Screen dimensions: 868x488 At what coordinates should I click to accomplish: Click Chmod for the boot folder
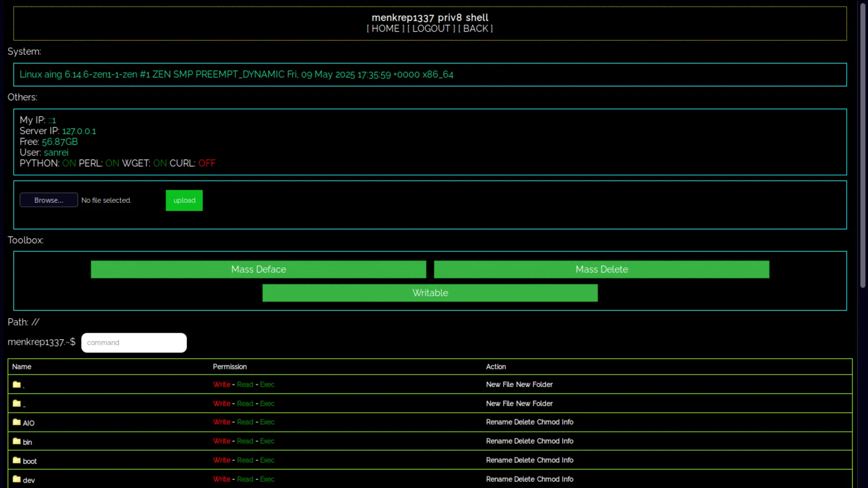[548, 460]
